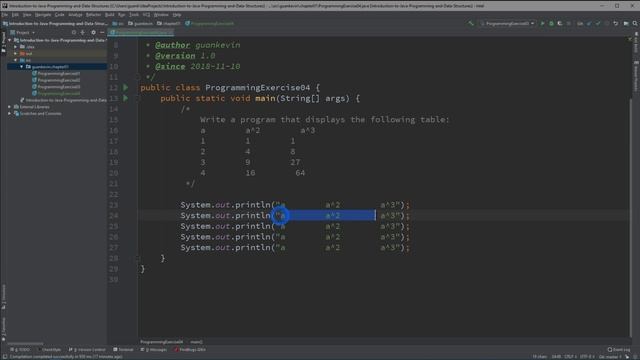Open the Version Control tool window
The image size is (640, 360).
point(87,350)
